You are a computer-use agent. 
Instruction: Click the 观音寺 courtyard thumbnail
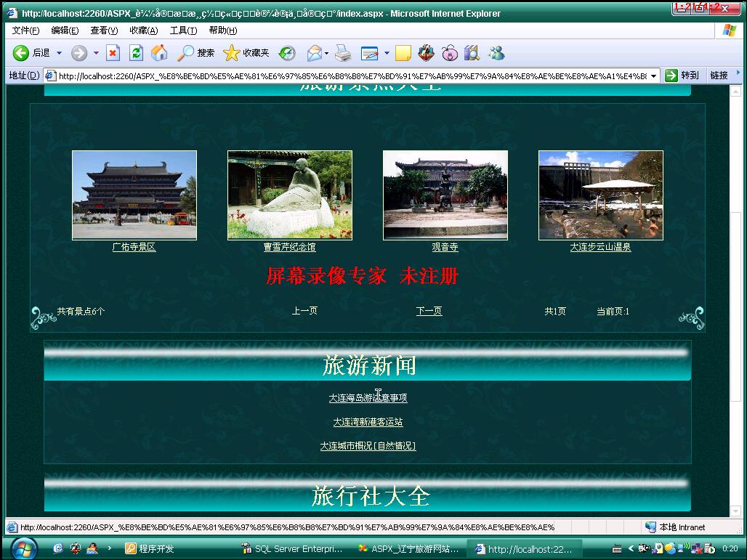(445, 195)
